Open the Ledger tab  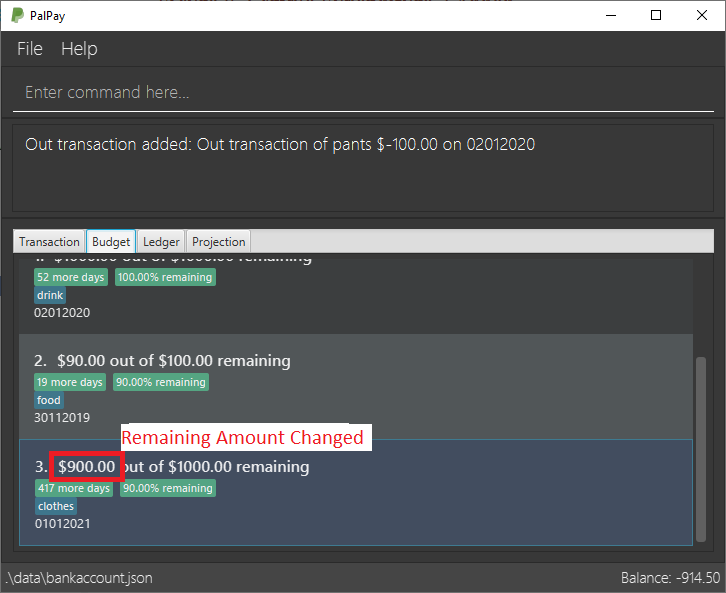[x=161, y=242]
